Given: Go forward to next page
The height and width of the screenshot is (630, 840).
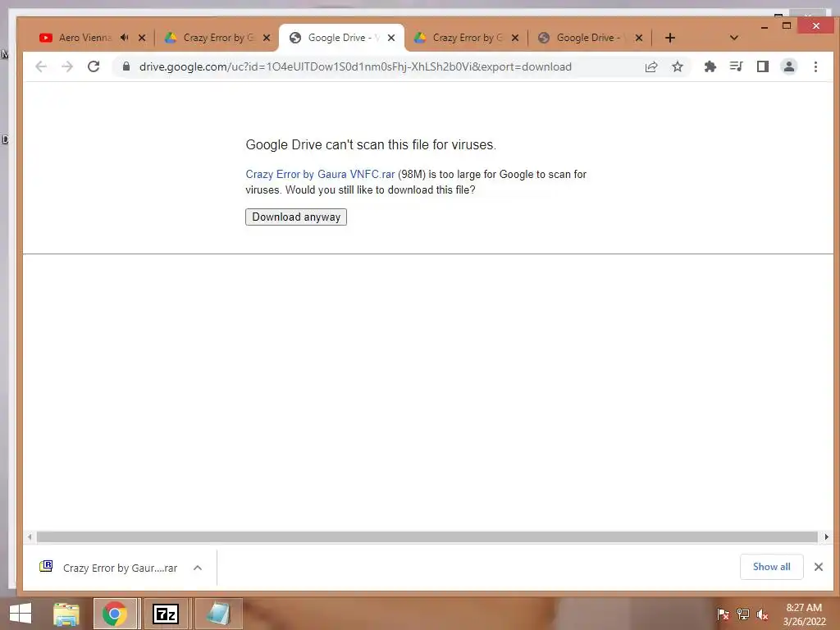Looking at the screenshot, I should coord(67,66).
